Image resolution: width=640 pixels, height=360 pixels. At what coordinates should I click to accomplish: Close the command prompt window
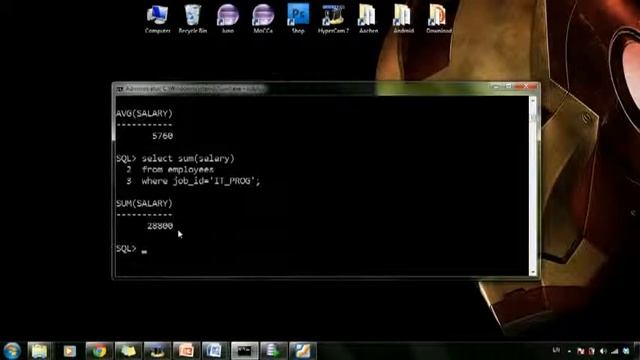point(527,87)
